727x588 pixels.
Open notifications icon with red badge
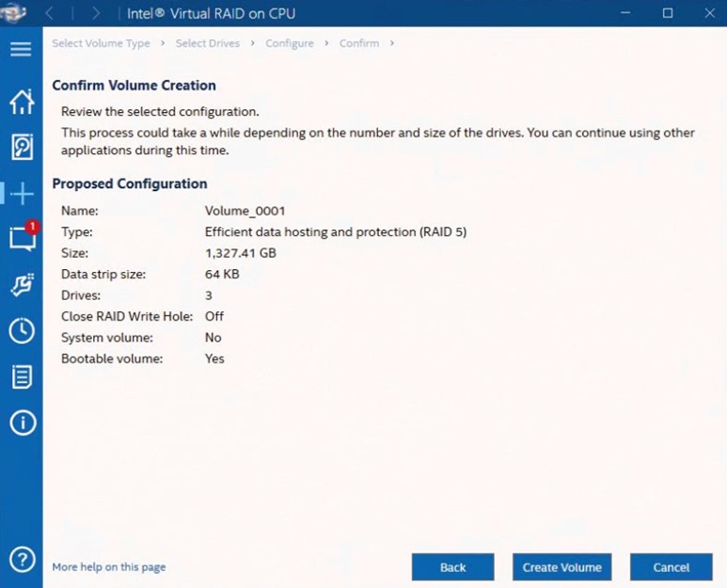(24, 236)
